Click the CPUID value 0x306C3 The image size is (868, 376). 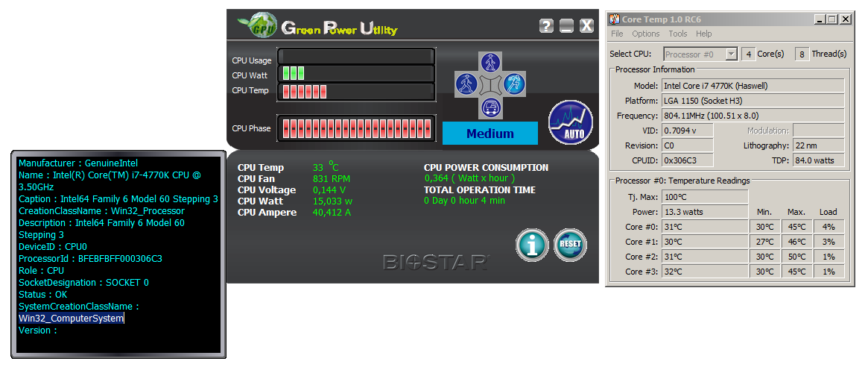pos(688,161)
